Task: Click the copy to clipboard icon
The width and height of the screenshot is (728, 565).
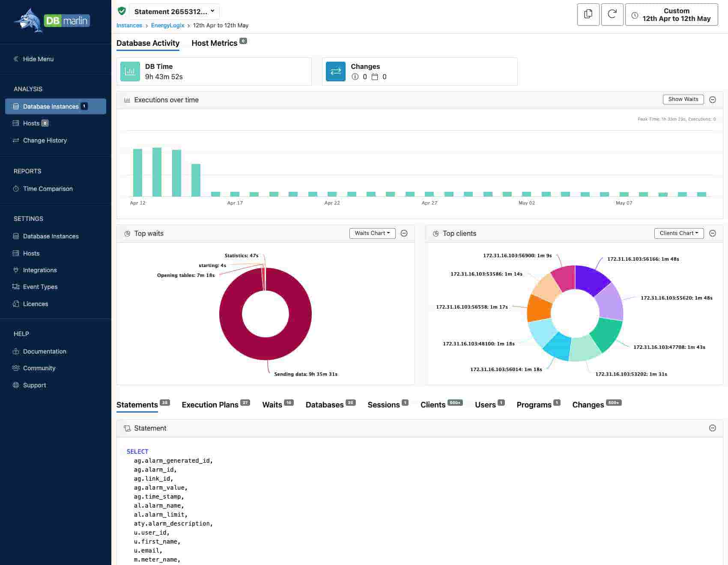Action: (x=588, y=15)
